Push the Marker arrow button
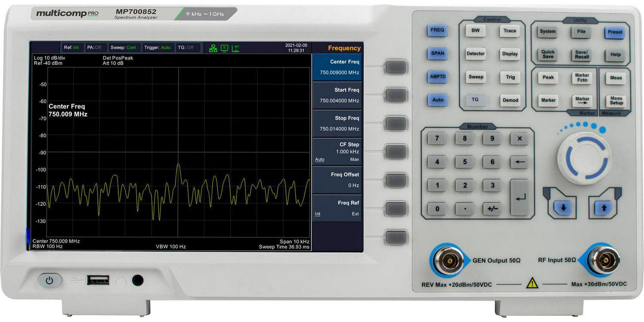The height and width of the screenshot is (322, 644). coord(582,101)
